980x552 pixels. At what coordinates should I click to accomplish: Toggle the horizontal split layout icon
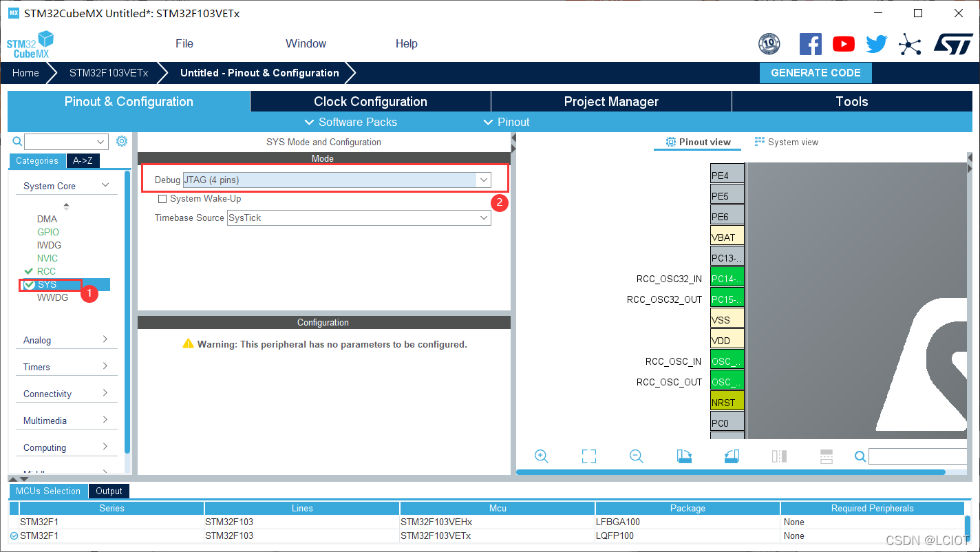tap(827, 456)
